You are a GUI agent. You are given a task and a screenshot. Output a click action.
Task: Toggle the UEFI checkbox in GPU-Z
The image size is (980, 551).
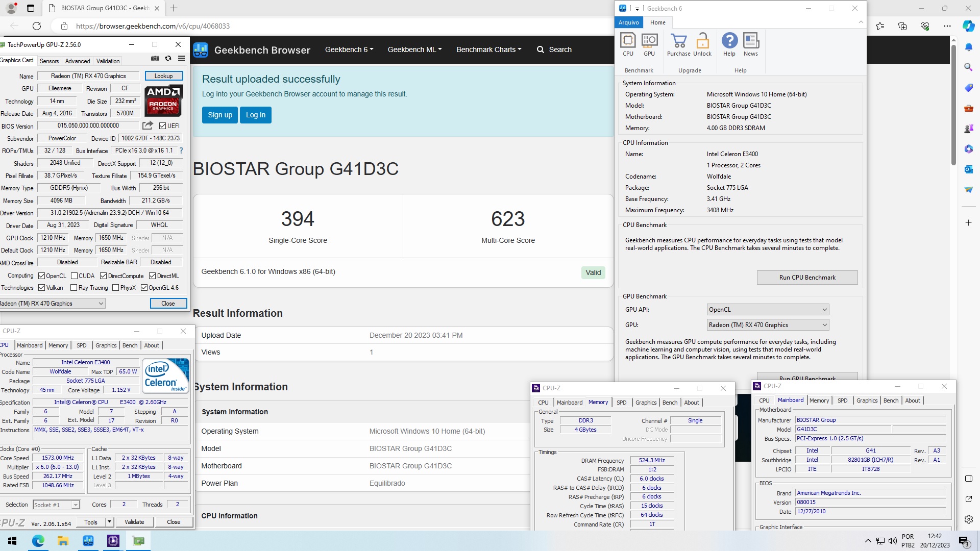163,126
